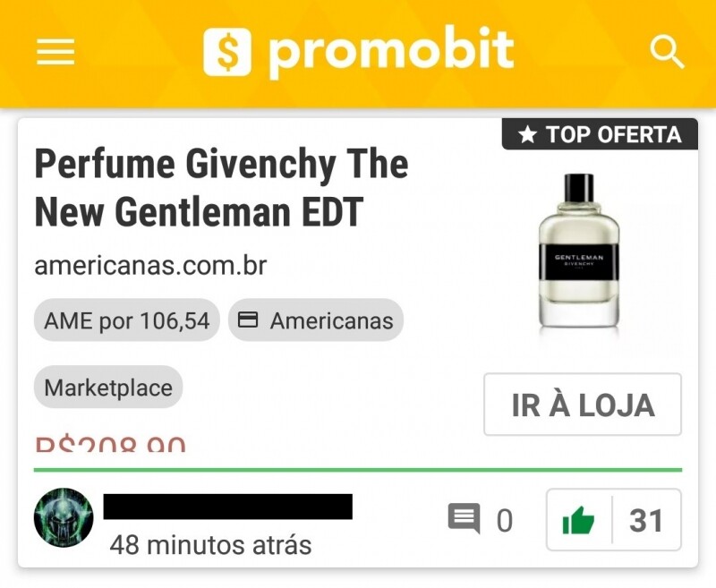Open the comments bubble icon
716x588 pixels.
(x=465, y=518)
